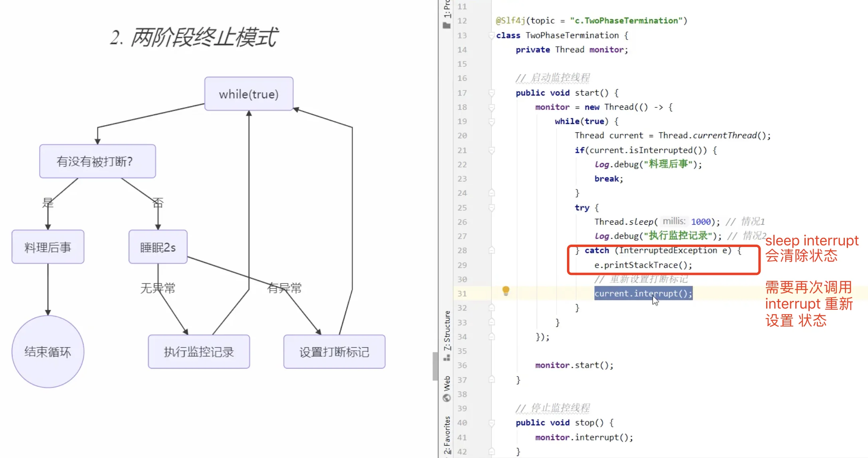868x458 pixels.
Task: Click line number 26 in the gutter
Action: click(x=462, y=222)
